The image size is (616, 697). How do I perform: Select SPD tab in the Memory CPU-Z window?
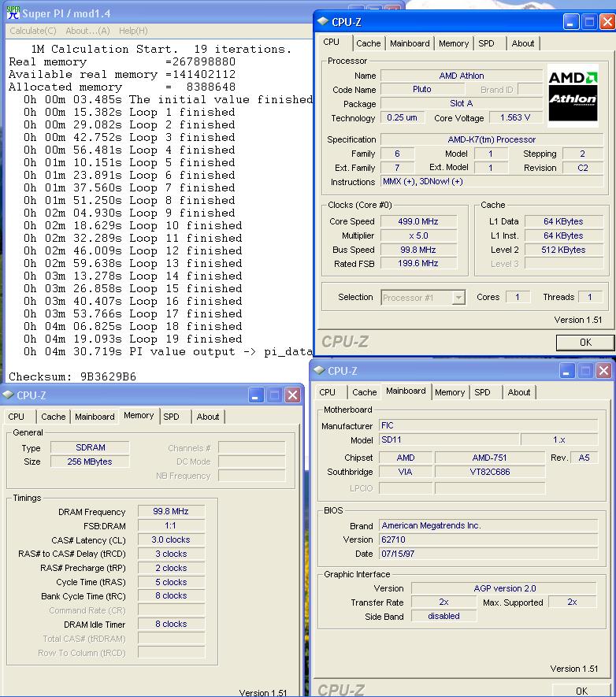pos(171,417)
